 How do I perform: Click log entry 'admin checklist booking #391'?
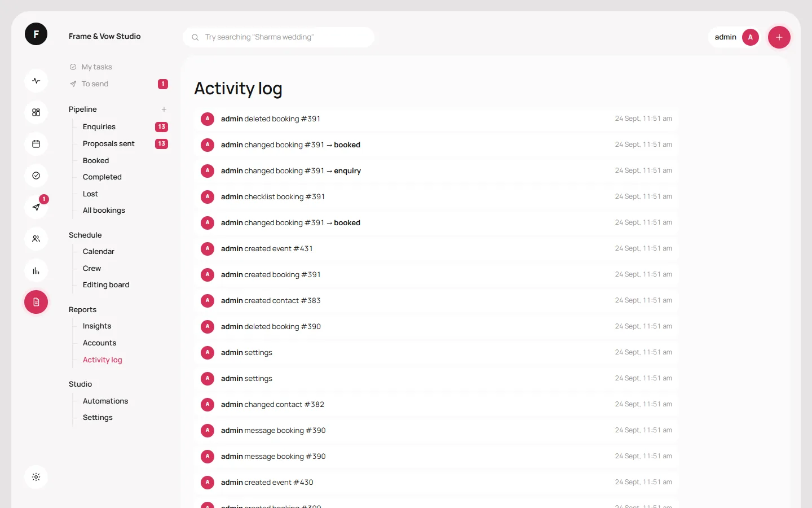coord(436,196)
